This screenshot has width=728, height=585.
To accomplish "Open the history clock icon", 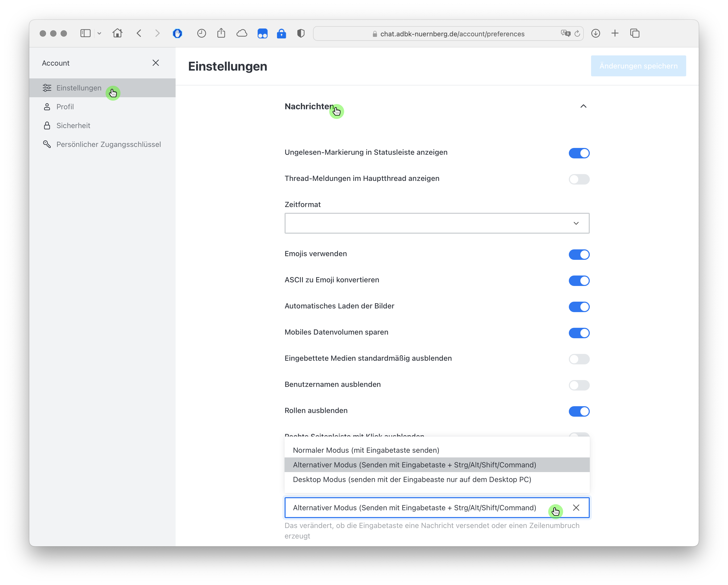I will point(201,33).
